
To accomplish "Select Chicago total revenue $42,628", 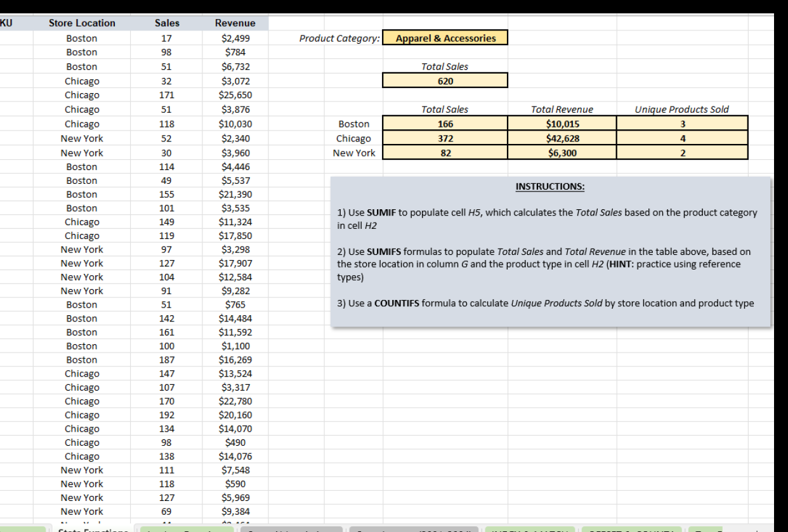I will click(562, 138).
